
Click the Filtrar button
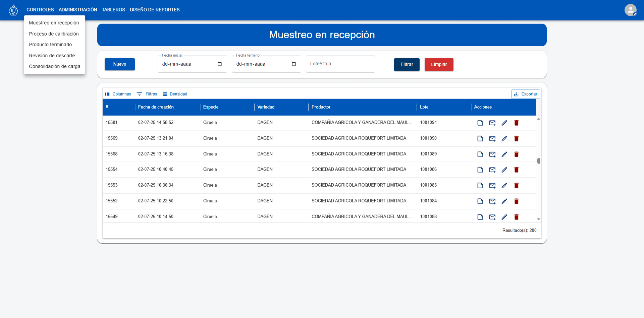[407, 65]
